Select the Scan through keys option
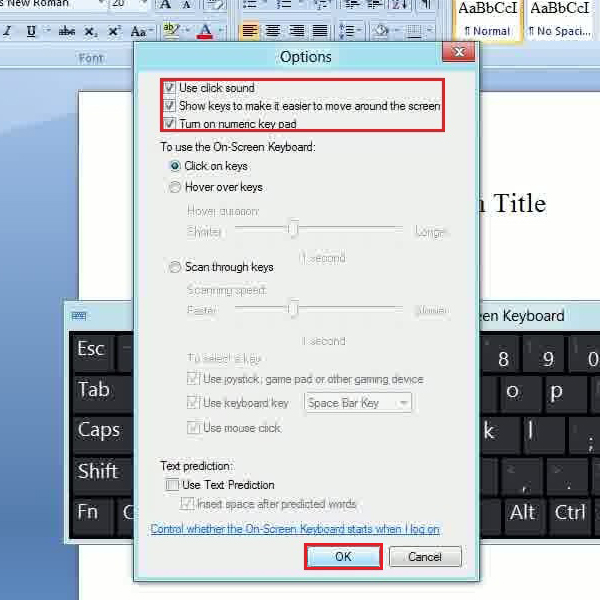This screenshot has height=600, width=600. tap(175, 267)
